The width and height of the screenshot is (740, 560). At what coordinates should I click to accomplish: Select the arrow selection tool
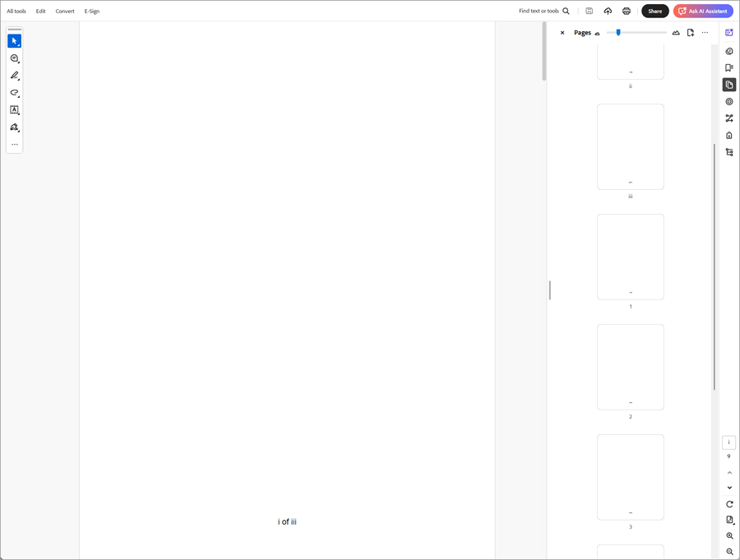point(14,41)
